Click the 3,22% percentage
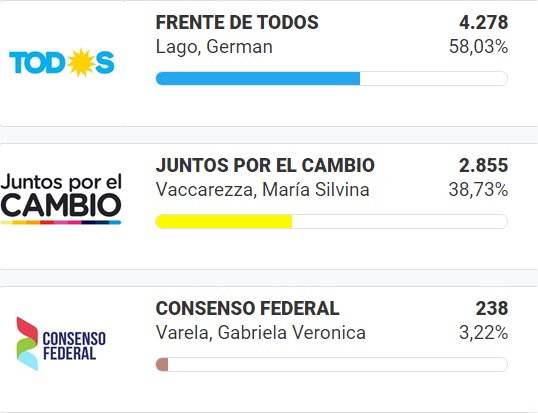The width and height of the screenshot is (538, 413). [483, 333]
